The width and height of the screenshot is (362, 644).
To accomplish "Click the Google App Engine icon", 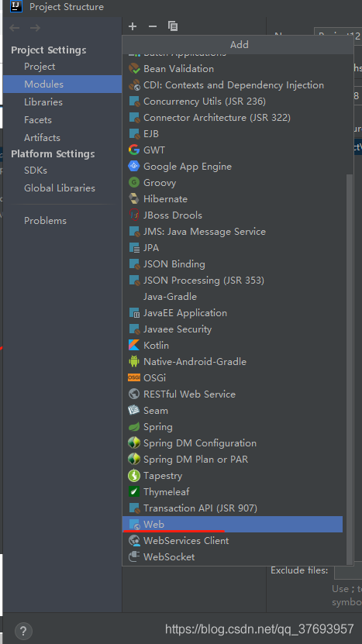I will 134,167.
